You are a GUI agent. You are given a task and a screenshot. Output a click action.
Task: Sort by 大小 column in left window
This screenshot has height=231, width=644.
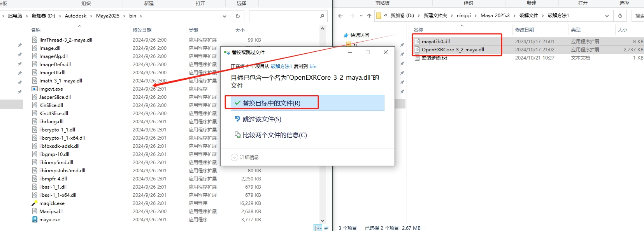240,30
